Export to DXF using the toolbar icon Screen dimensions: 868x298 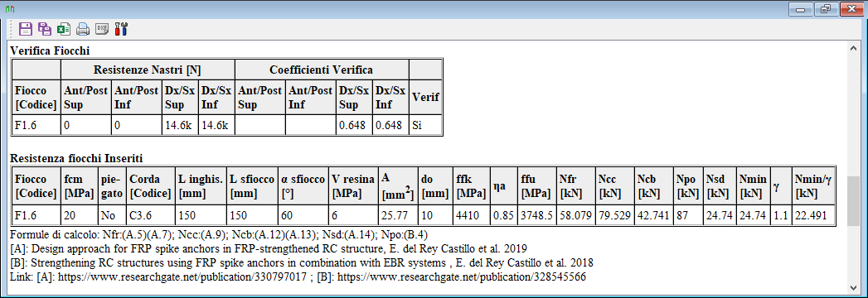(101, 29)
